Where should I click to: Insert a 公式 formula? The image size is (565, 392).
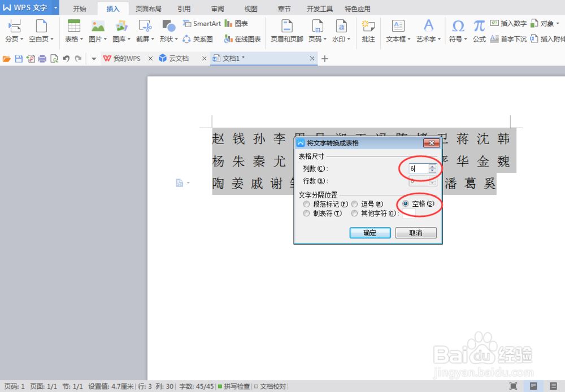coord(479,31)
